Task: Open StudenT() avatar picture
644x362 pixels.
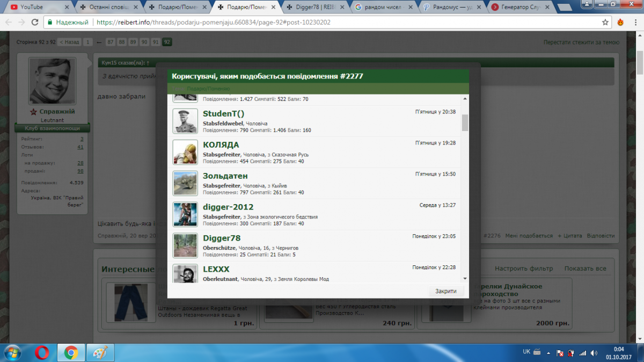Action: [185, 121]
